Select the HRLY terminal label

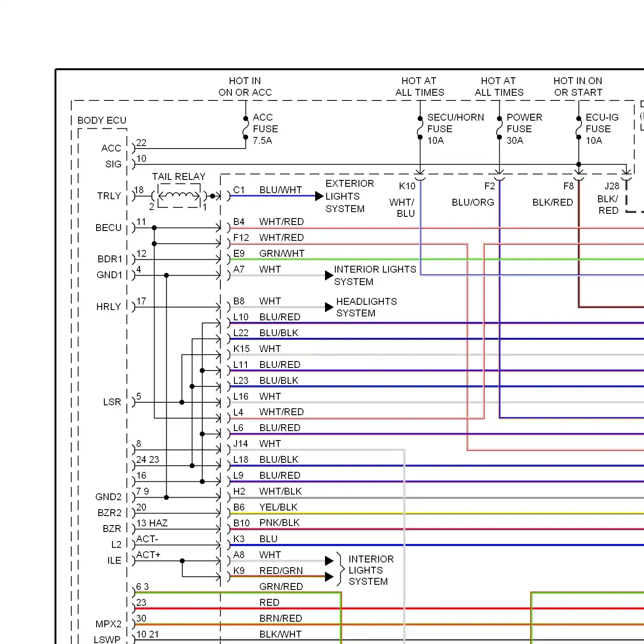click(109, 307)
